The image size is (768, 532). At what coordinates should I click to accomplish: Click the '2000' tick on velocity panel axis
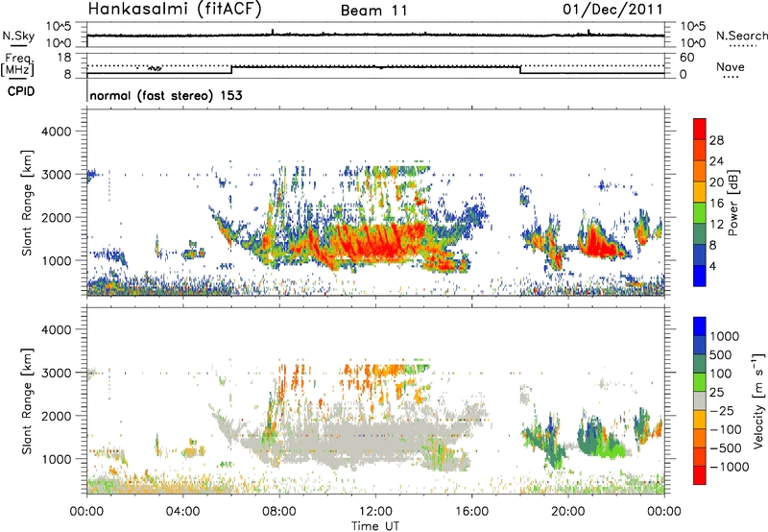coord(56,416)
